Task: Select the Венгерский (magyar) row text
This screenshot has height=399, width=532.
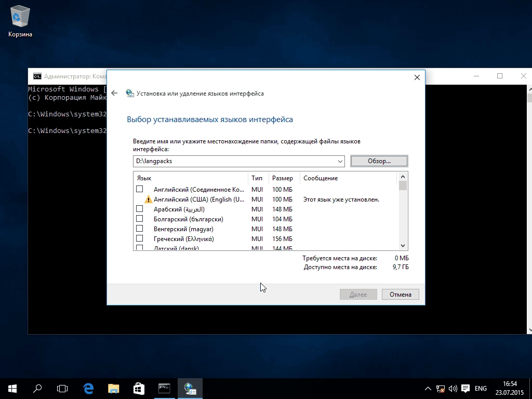Action: 183,229
